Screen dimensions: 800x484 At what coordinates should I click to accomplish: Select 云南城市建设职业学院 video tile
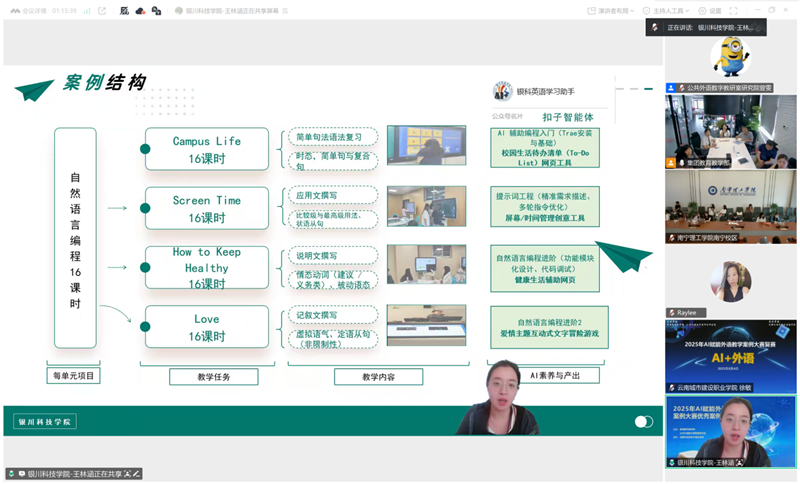[x=731, y=357]
